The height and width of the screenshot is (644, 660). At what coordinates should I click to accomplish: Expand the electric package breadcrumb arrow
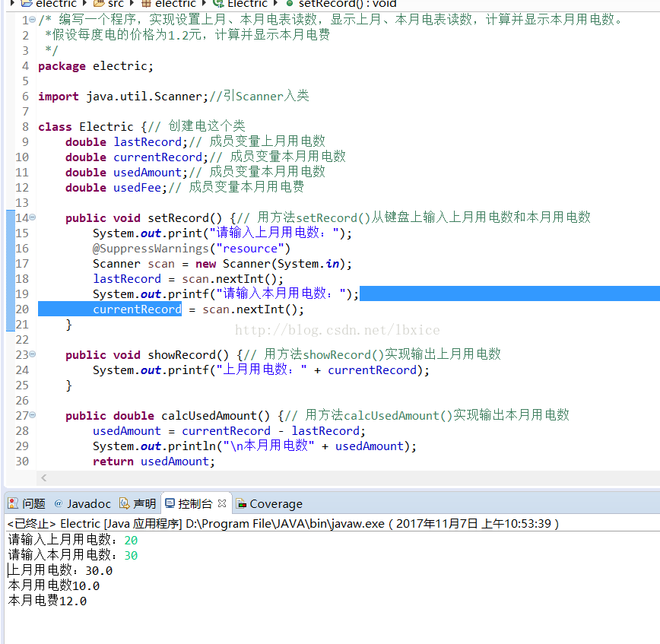coord(132,3)
